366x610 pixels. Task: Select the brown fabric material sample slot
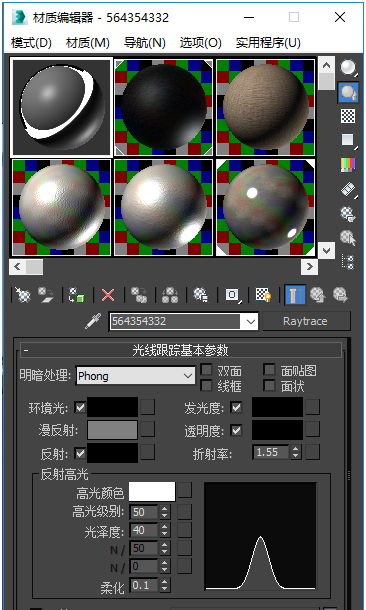pos(265,107)
